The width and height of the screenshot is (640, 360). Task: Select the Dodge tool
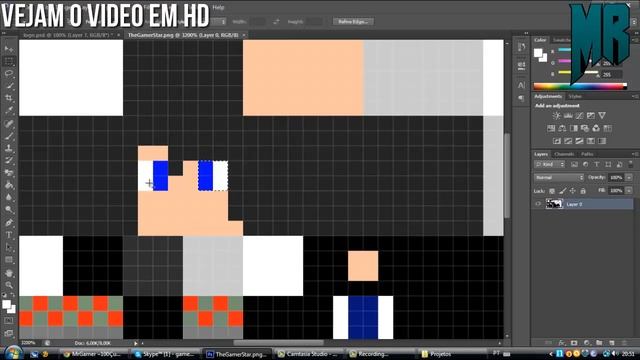point(9,210)
